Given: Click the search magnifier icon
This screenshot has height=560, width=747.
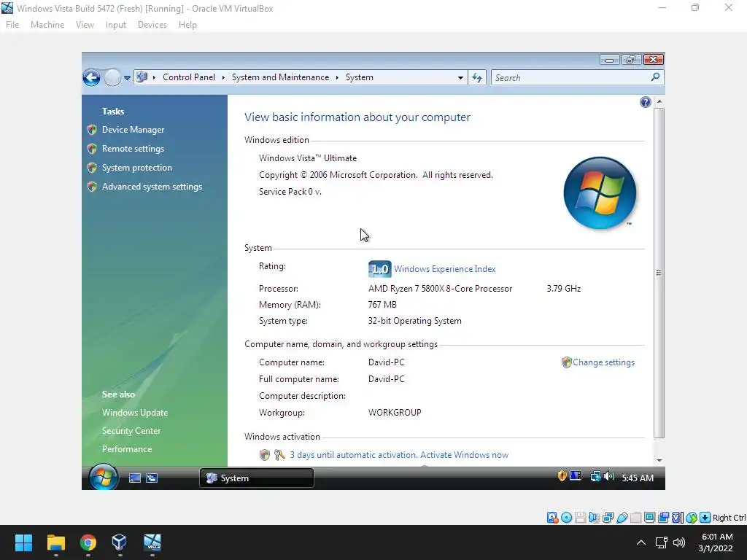Looking at the screenshot, I should (656, 77).
